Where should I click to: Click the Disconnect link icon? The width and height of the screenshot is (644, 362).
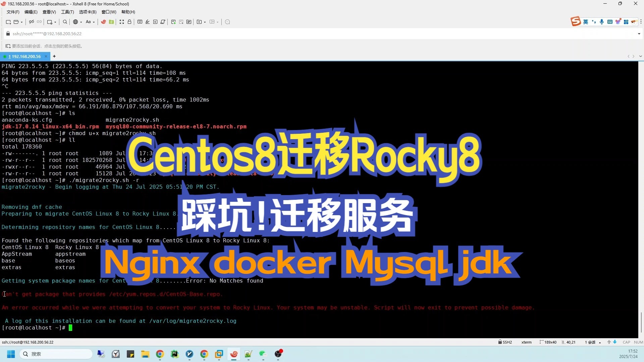(32, 22)
